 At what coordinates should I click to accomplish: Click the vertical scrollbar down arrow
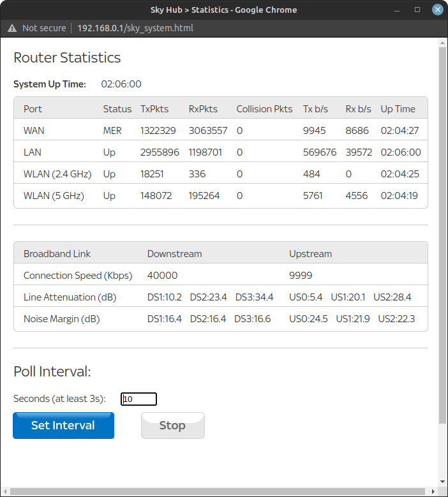click(x=443, y=482)
